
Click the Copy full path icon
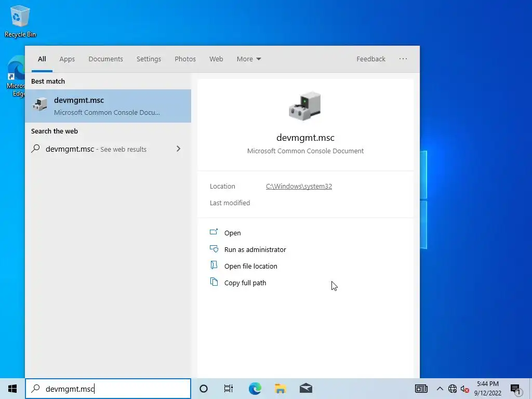pos(214,282)
